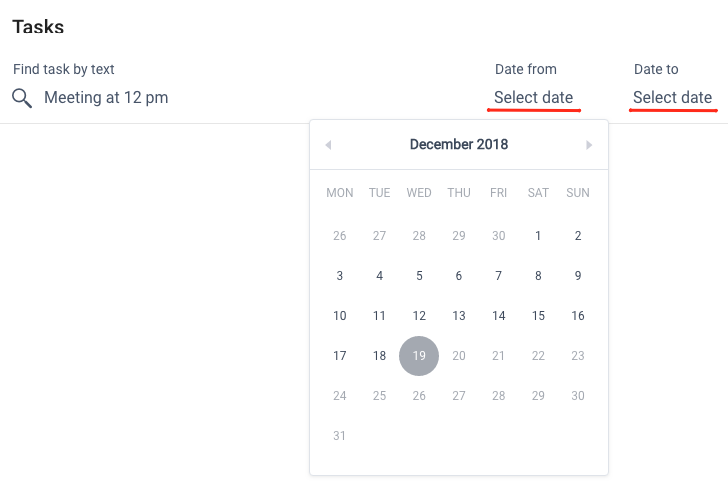This screenshot has width=728, height=502.
Task: Select highlighted day 19
Action: [419, 356]
